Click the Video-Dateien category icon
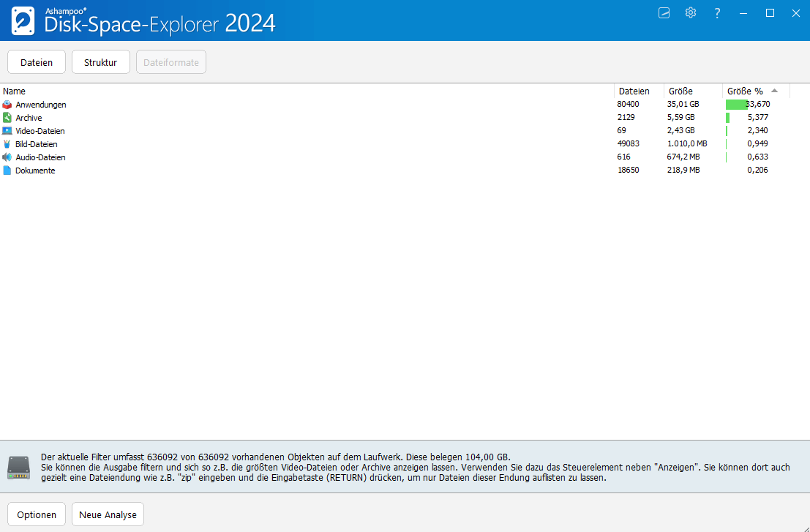Viewport: 810px width, 532px height. coord(7,131)
